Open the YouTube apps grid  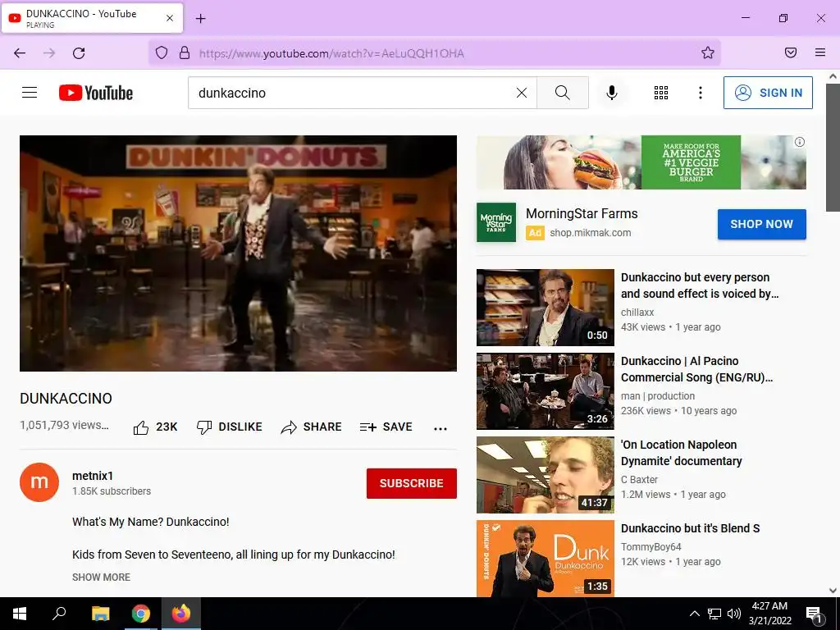tap(661, 93)
